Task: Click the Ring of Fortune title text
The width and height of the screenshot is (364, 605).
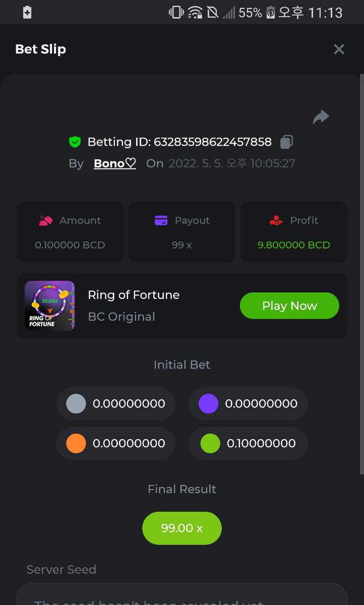Action: [x=134, y=295]
